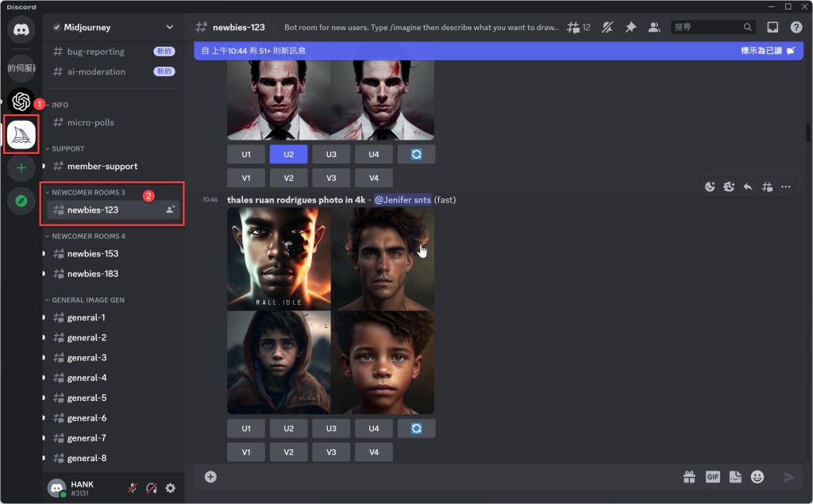Click the Explore Discoverable Servers compass icon
The height and width of the screenshot is (504, 813).
[21, 202]
